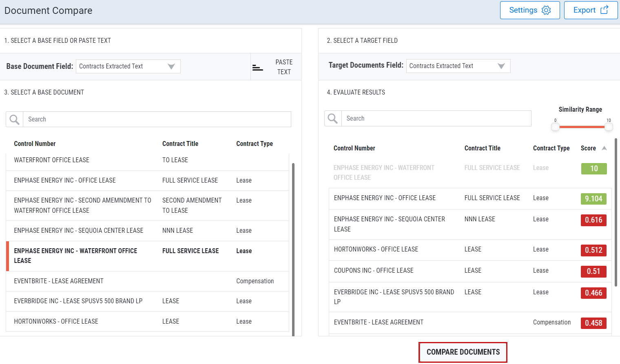Screen dimensions: 620x364
Task: Click the Similarity Range right slider handle
Action: click(609, 127)
